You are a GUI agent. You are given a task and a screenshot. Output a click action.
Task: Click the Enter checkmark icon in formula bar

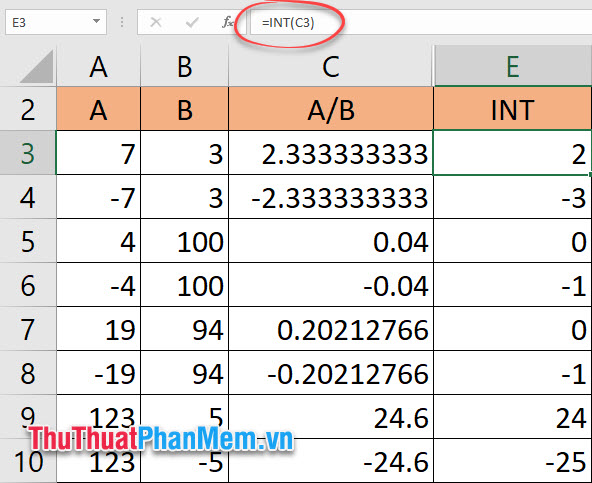point(192,22)
